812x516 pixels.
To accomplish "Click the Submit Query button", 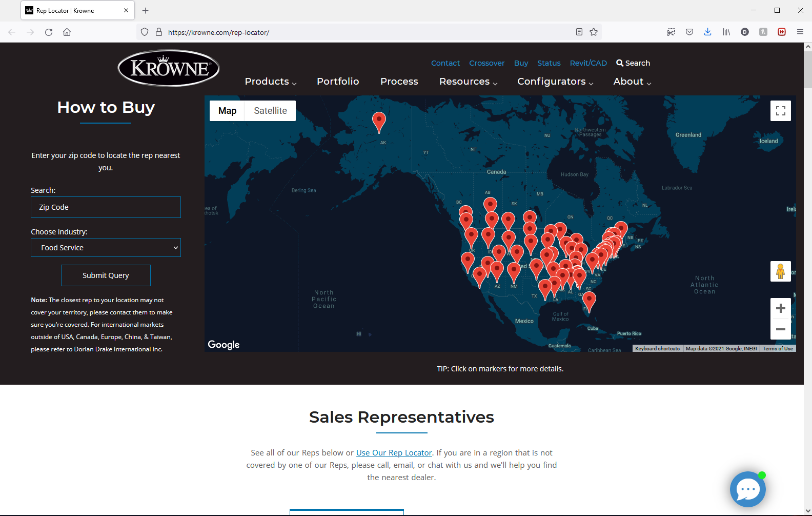I will (106, 275).
